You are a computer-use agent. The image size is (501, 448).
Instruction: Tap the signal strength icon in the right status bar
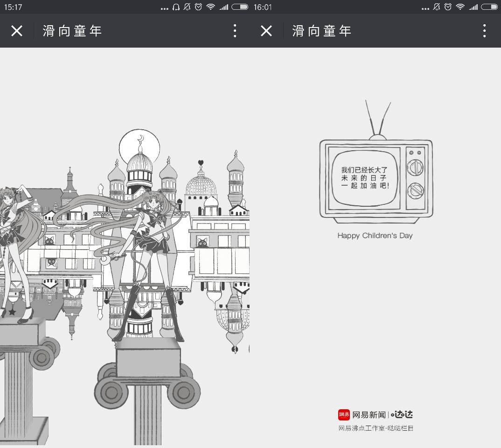click(x=473, y=7)
